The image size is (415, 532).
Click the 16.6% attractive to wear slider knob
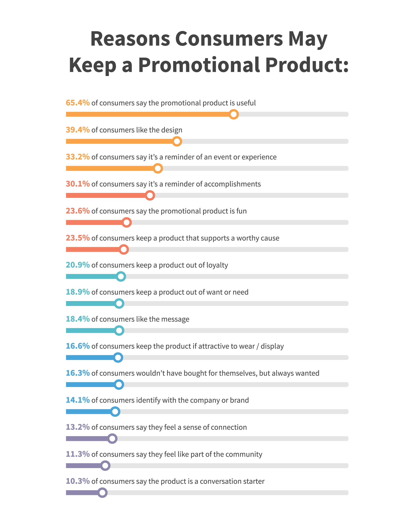pos(118,358)
